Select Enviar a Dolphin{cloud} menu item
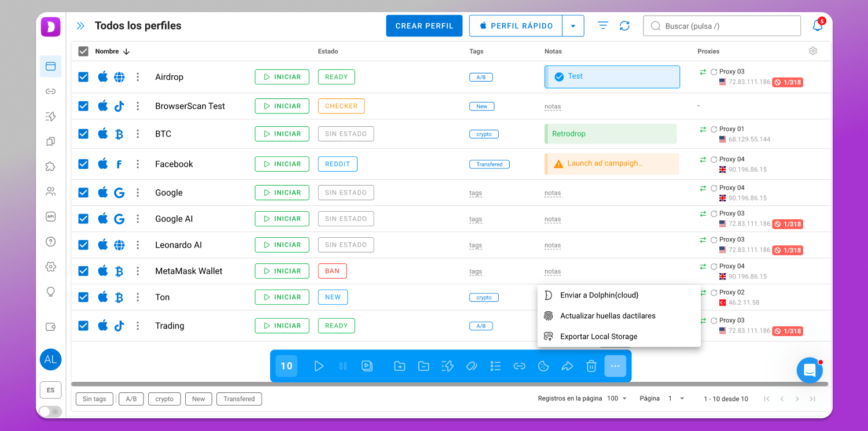The width and height of the screenshot is (868, 431). [619, 295]
